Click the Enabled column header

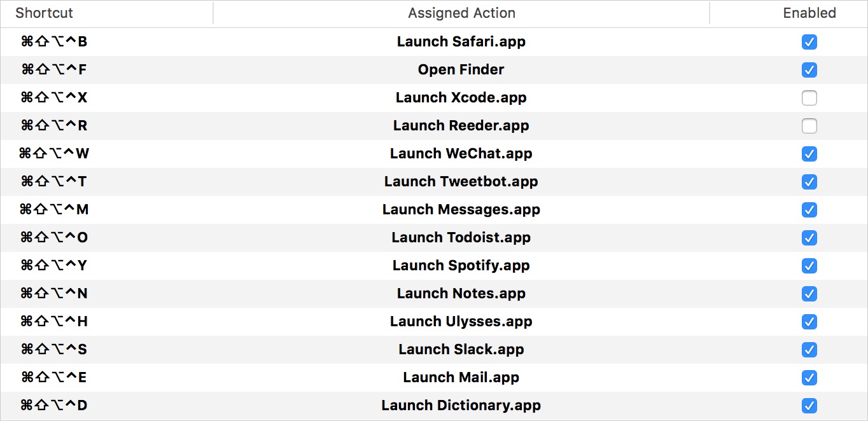(809, 13)
